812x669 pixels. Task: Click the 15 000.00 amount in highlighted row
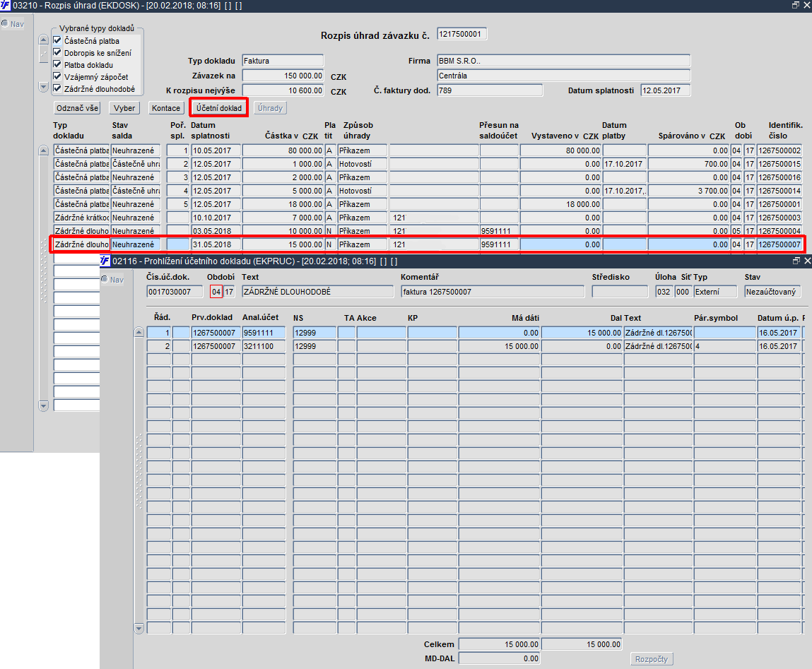[283, 244]
